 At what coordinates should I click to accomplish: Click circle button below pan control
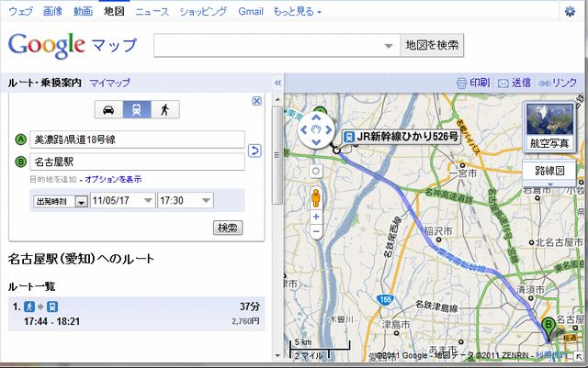point(316,172)
